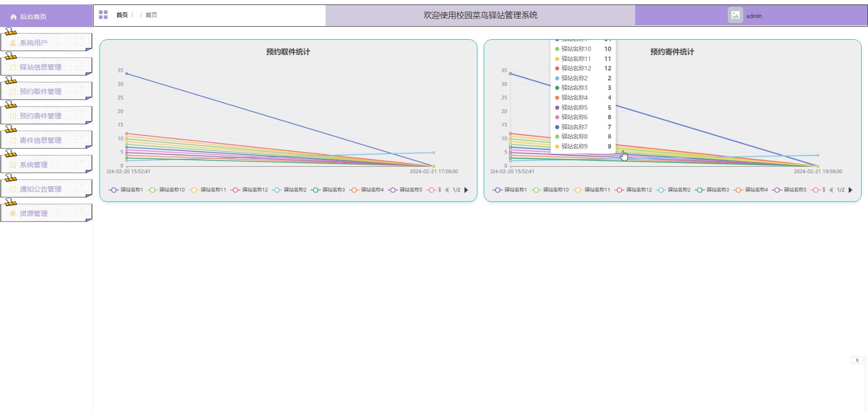The width and height of the screenshot is (868, 411).
Task: Toggle 驿站名称11 series in 预约取件统计 legend
Action: (x=208, y=190)
